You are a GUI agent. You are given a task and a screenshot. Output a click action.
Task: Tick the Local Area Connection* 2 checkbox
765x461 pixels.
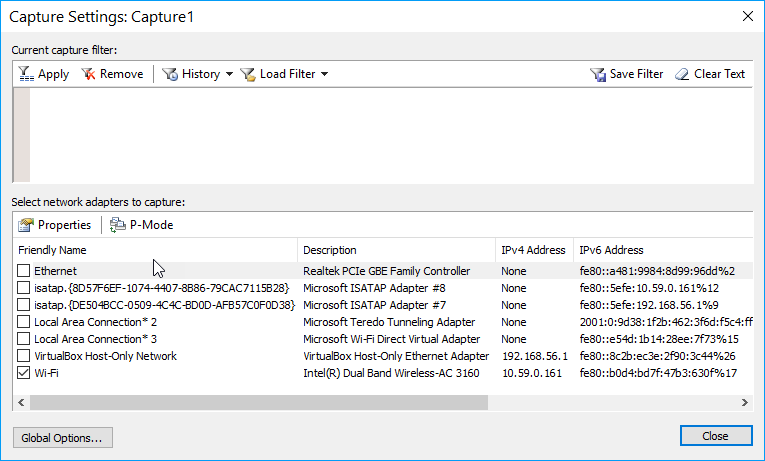pos(24,322)
